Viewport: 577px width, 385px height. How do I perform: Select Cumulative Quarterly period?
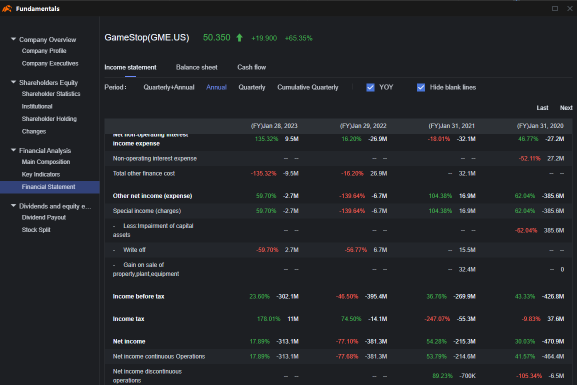308,87
